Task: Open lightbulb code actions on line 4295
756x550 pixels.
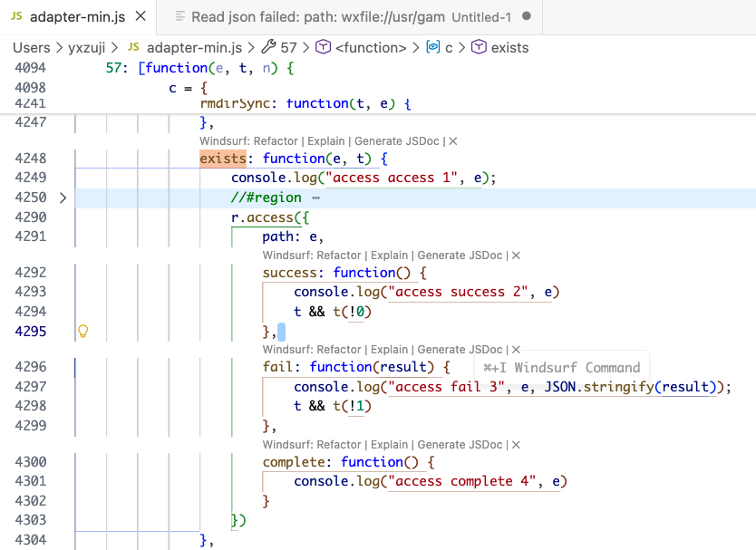Action: (82, 331)
